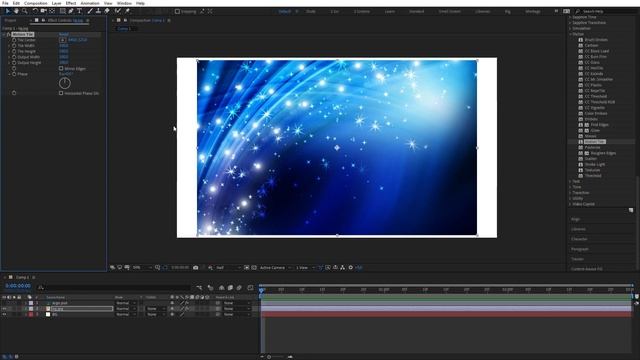640x360 pixels.
Task: Select the Puppet Pin tool
Action: point(127,11)
